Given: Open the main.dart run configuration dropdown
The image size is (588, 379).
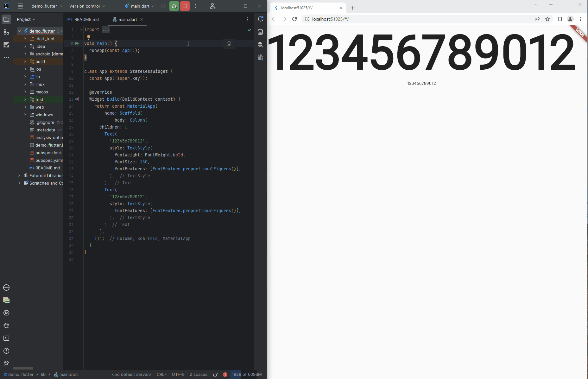Looking at the screenshot, I should (x=139, y=6).
